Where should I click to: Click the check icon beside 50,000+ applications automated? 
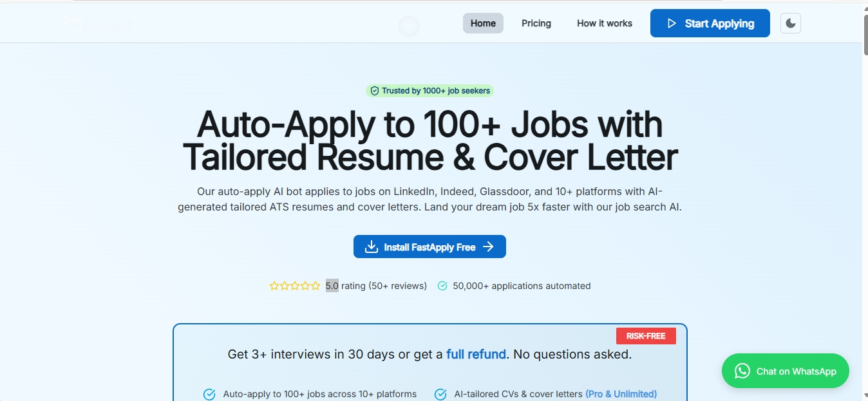442,286
